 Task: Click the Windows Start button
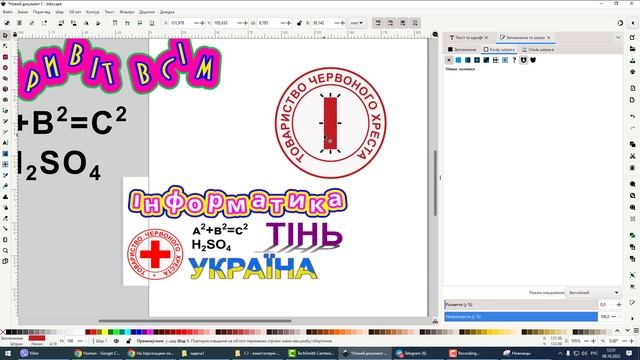tap(8, 353)
